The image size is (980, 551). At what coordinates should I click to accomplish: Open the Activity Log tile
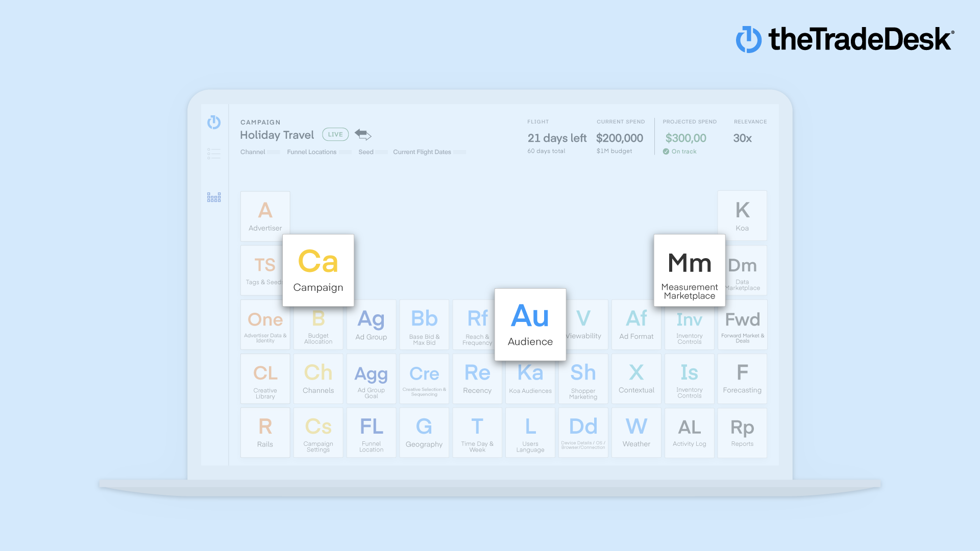(x=689, y=432)
